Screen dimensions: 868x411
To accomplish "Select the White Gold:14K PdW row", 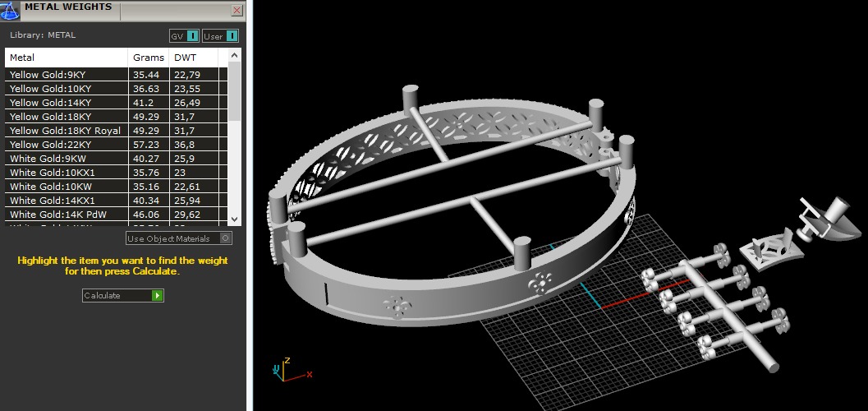I will tap(117, 215).
